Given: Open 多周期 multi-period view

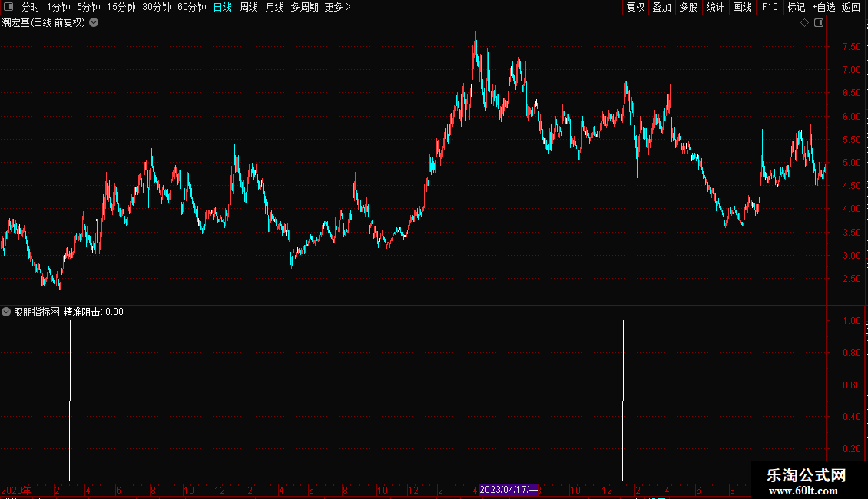Looking at the screenshot, I should coord(304,7).
